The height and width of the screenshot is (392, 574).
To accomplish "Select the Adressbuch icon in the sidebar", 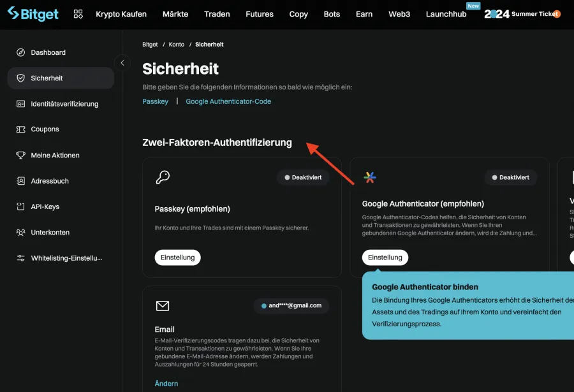I will [20, 180].
